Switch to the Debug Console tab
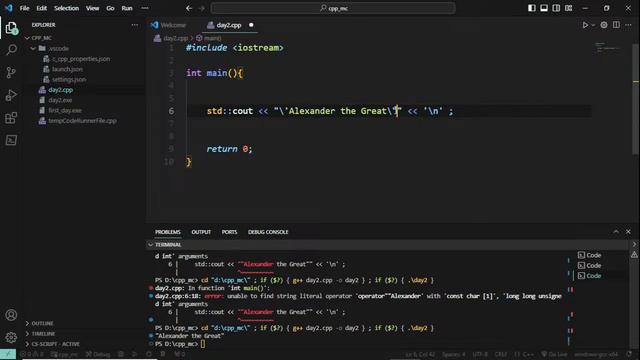The image size is (640, 360). [268, 232]
